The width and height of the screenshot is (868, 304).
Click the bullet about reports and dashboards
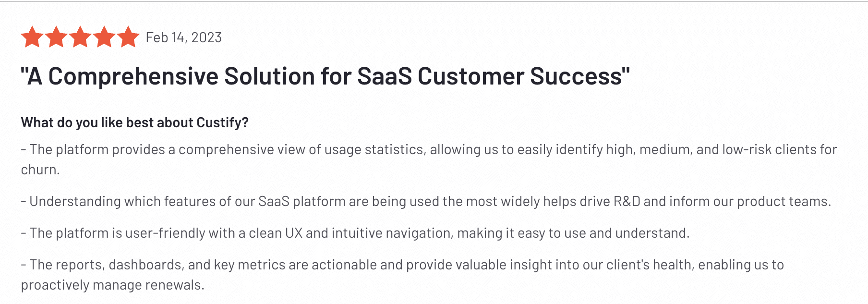(402, 275)
